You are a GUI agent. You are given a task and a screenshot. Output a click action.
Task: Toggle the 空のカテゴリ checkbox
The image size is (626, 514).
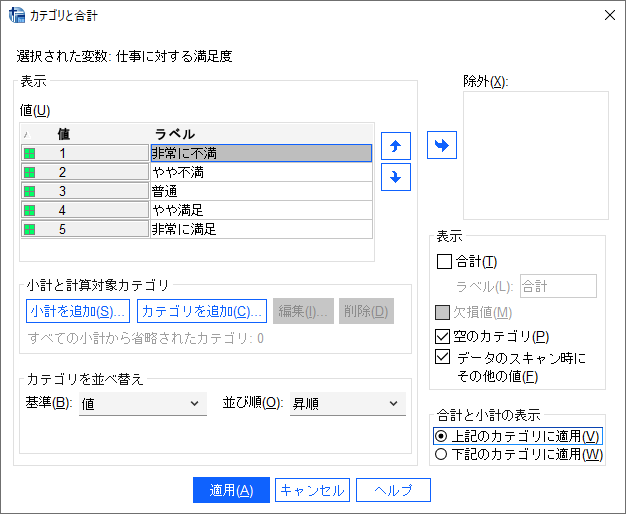[x=445, y=336]
